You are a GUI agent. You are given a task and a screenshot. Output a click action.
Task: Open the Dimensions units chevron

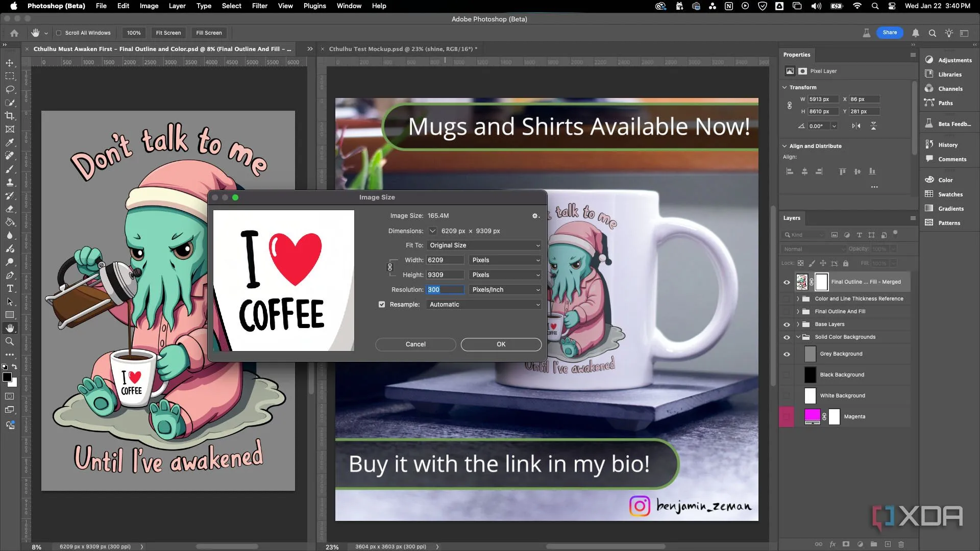[x=432, y=231]
